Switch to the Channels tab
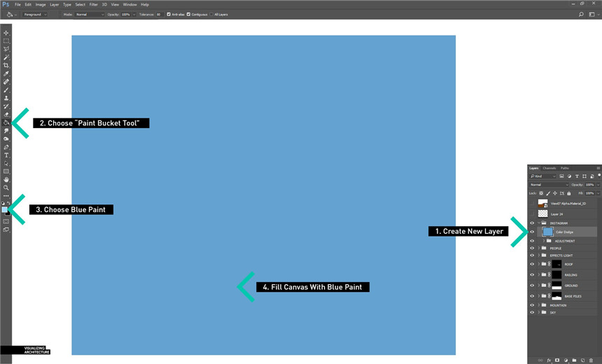This screenshot has width=602, height=364. click(x=549, y=168)
